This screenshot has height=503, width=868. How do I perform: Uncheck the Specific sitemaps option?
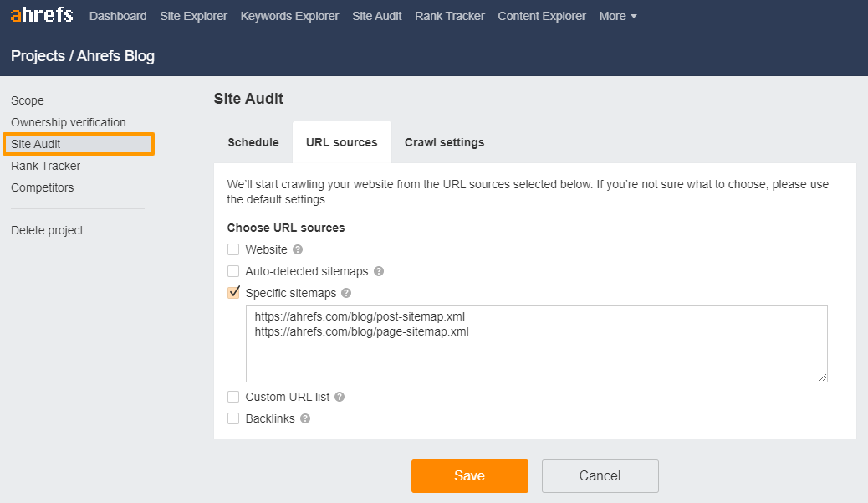tap(233, 292)
